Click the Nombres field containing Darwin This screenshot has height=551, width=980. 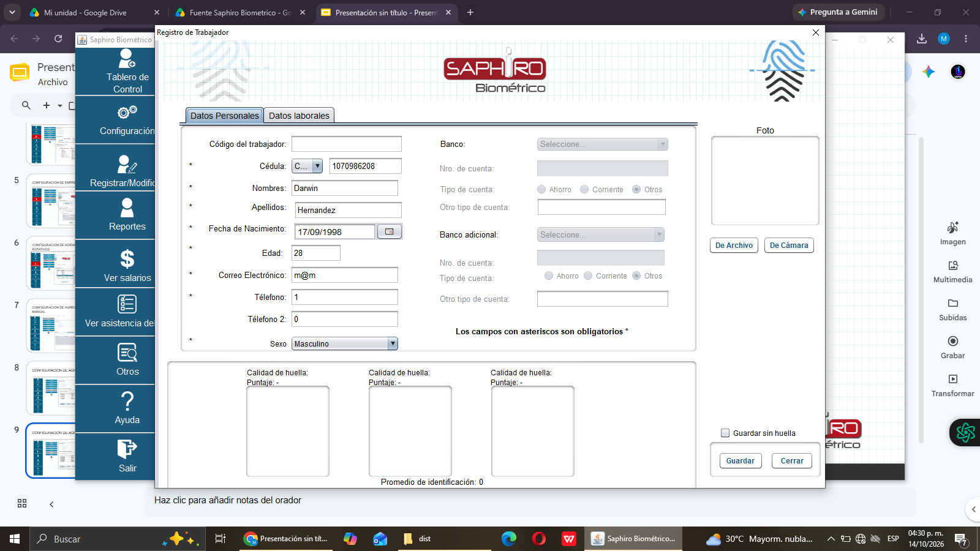click(x=345, y=188)
